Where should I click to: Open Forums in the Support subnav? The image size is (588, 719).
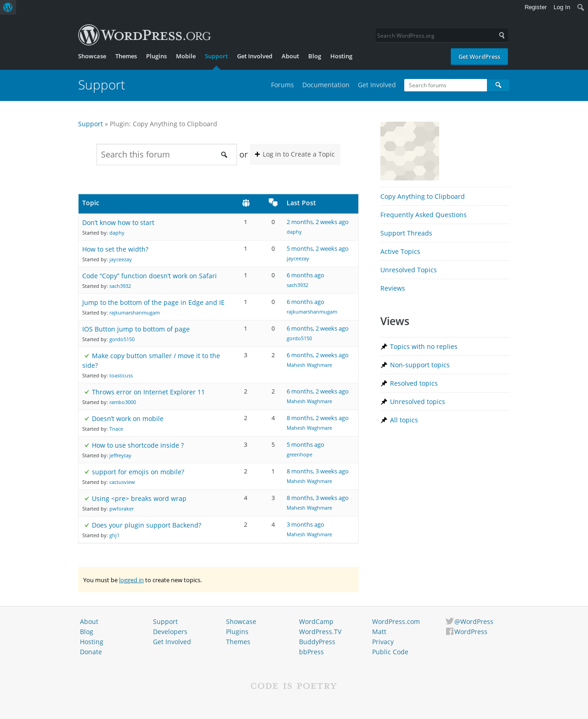click(x=282, y=85)
